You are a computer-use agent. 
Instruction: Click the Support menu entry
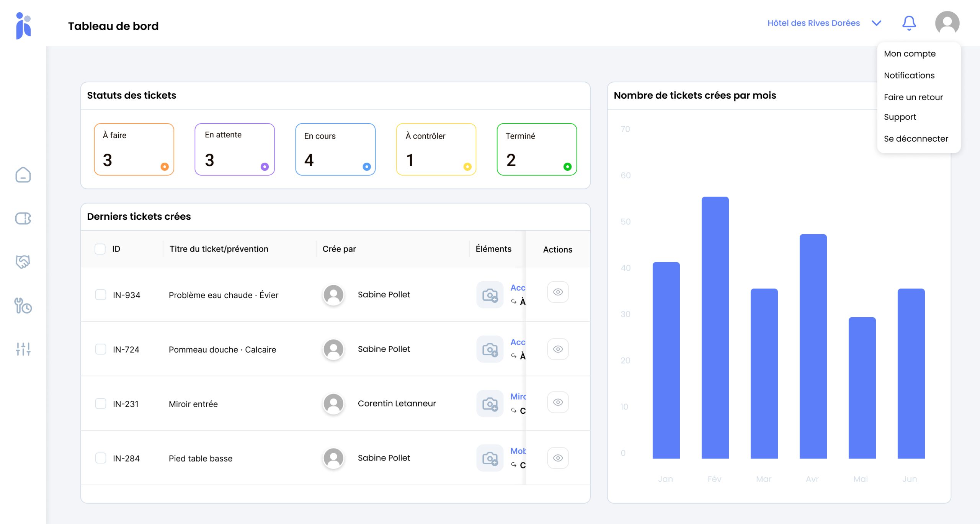coord(900,117)
